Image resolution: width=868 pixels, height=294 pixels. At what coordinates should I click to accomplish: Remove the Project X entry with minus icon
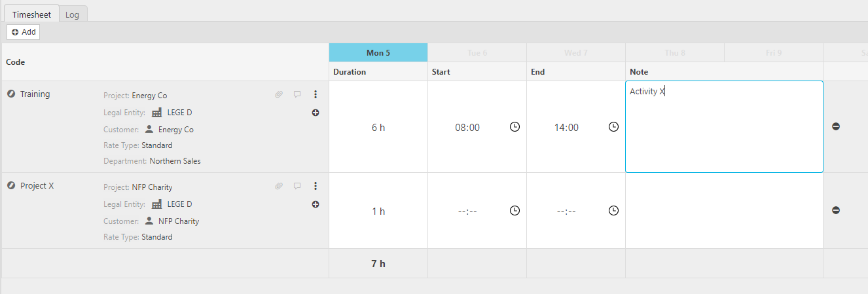pos(836,210)
